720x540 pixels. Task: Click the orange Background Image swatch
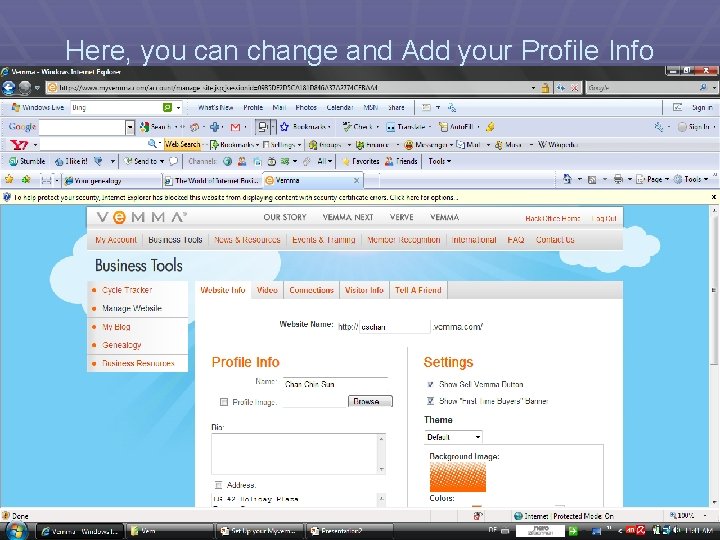pos(457,477)
